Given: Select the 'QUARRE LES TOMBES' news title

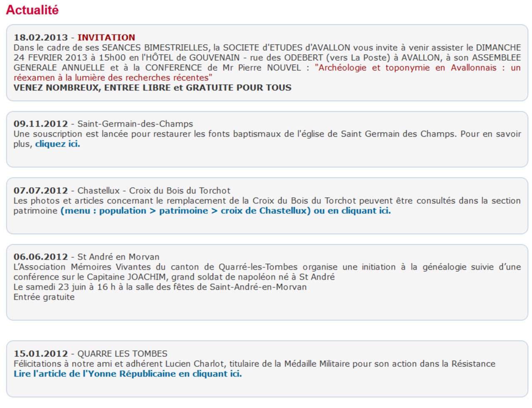Looking at the screenshot, I should (123, 354).
